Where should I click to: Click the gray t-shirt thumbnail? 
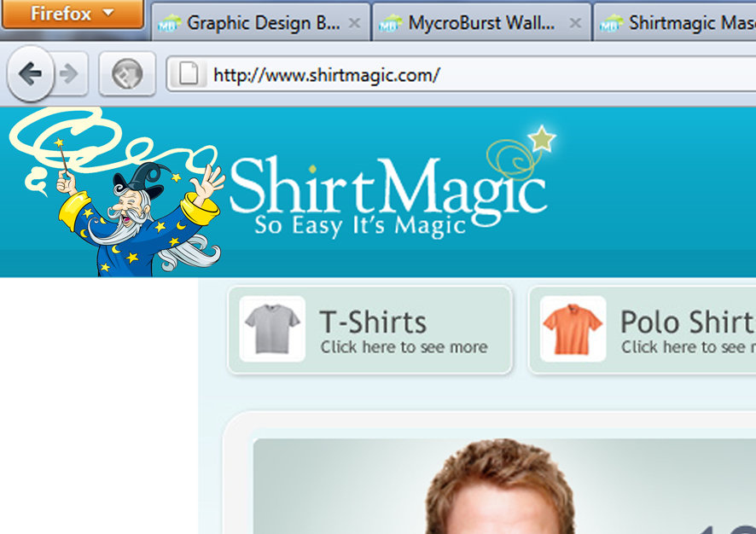tap(272, 329)
